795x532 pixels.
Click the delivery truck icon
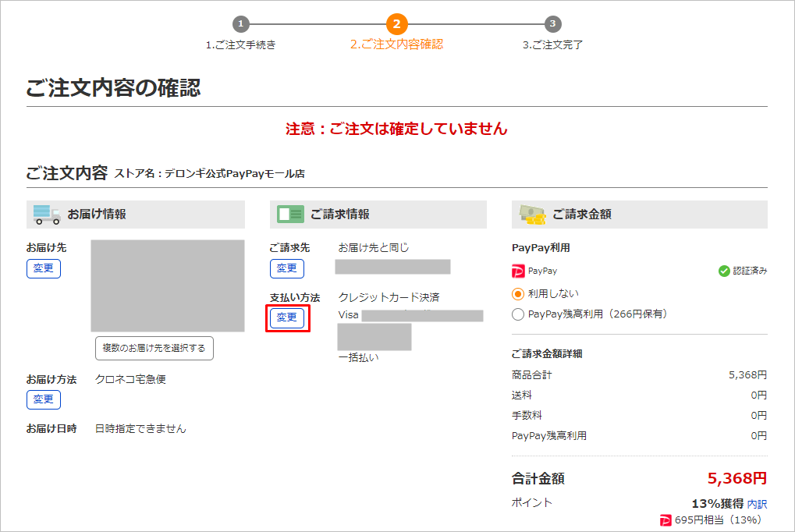click(47, 215)
